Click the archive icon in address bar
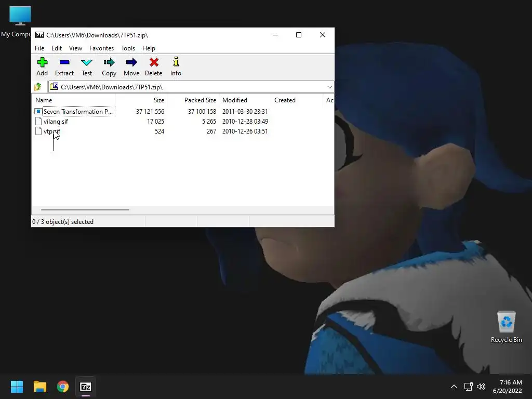The width and height of the screenshot is (532, 399). pos(54,87)
